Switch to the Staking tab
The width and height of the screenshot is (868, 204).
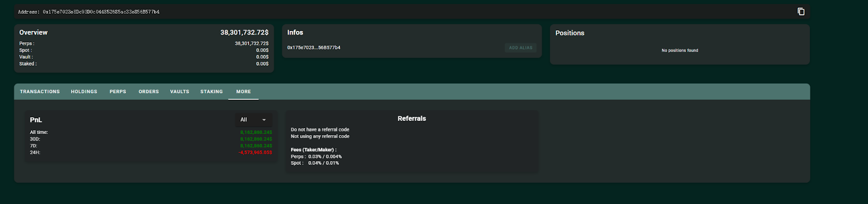[212, 92]
